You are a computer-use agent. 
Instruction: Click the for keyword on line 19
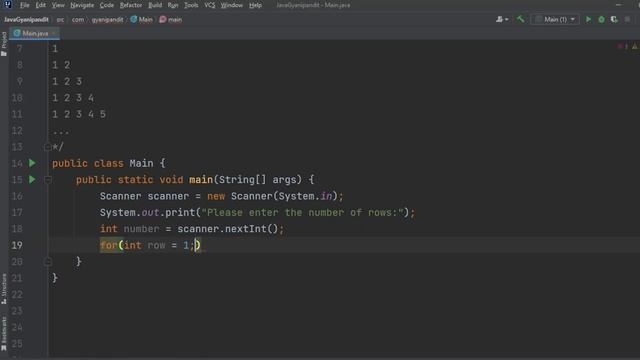(x=109, y=245)
